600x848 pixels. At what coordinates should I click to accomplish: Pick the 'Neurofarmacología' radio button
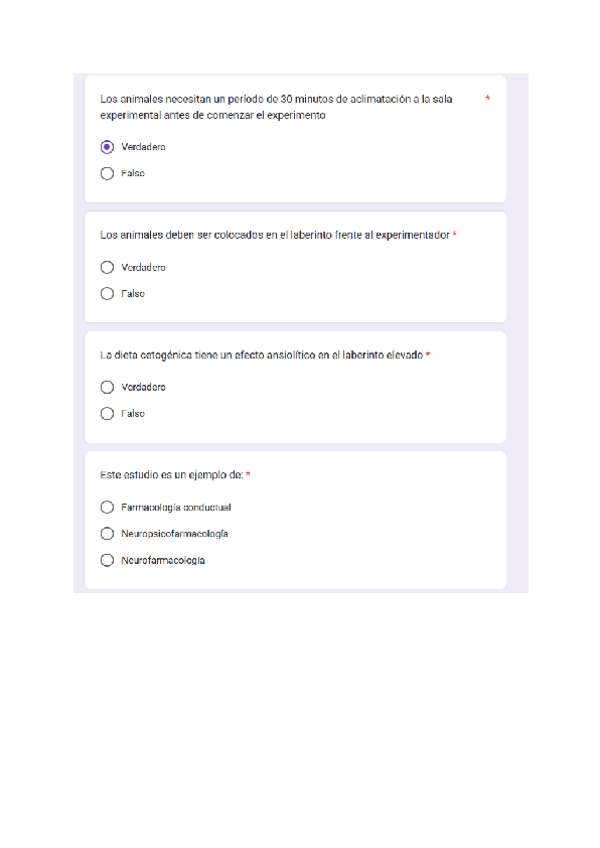pos(107,560)
